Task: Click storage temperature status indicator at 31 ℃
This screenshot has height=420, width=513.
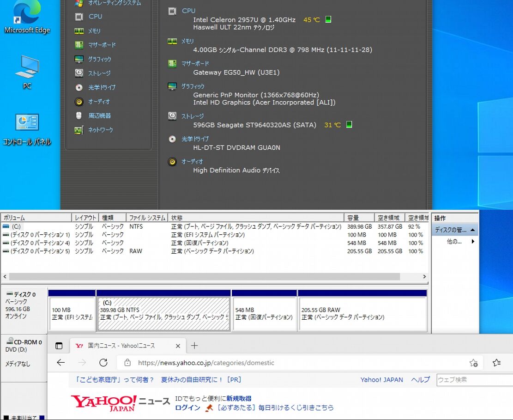Action: pyautogui.click(x=349, y=124)
